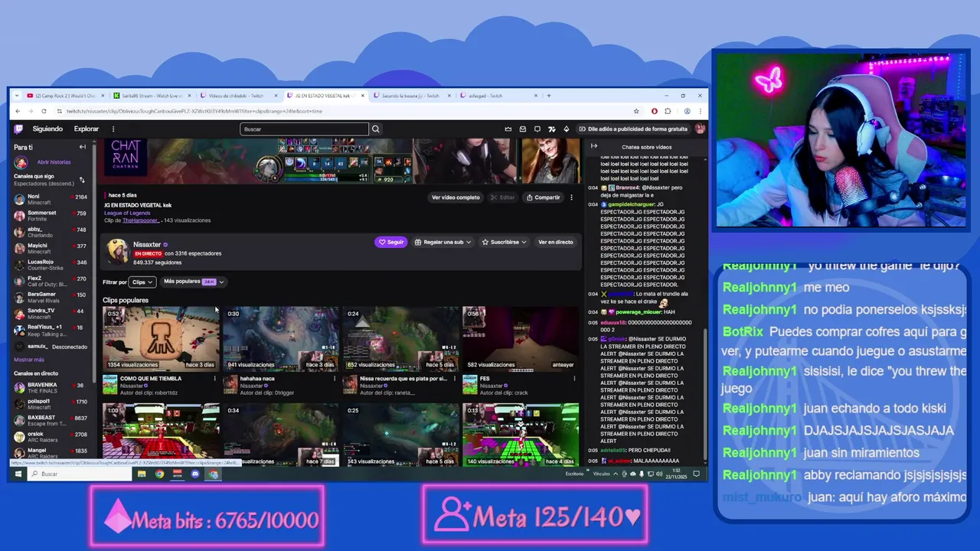
Task: Open Siguiendo in Twitch navigation
Action: point(47,129)
